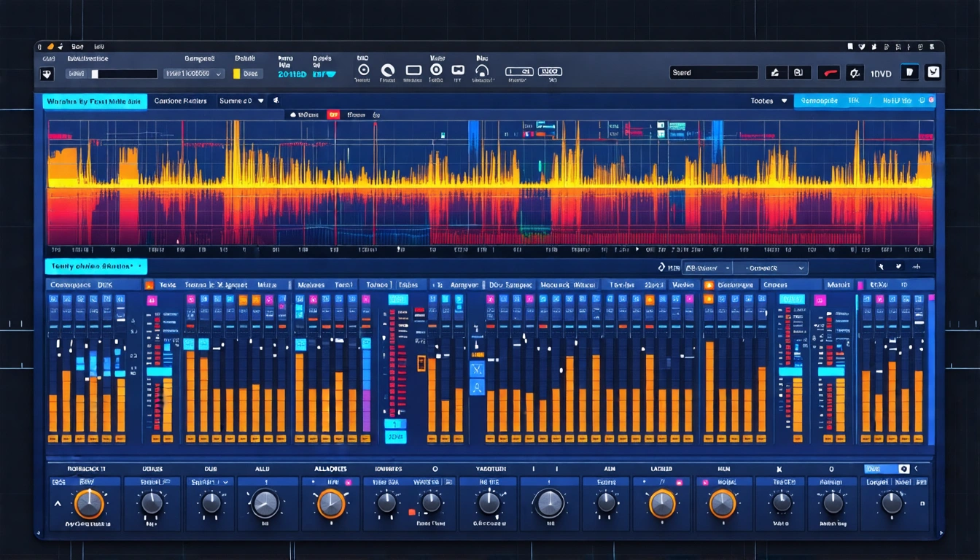The height and width of the screenshot is (560, 980).
Task: Click the refresh loop icon before mixer dropdowns
Action: tap(661, 268)
